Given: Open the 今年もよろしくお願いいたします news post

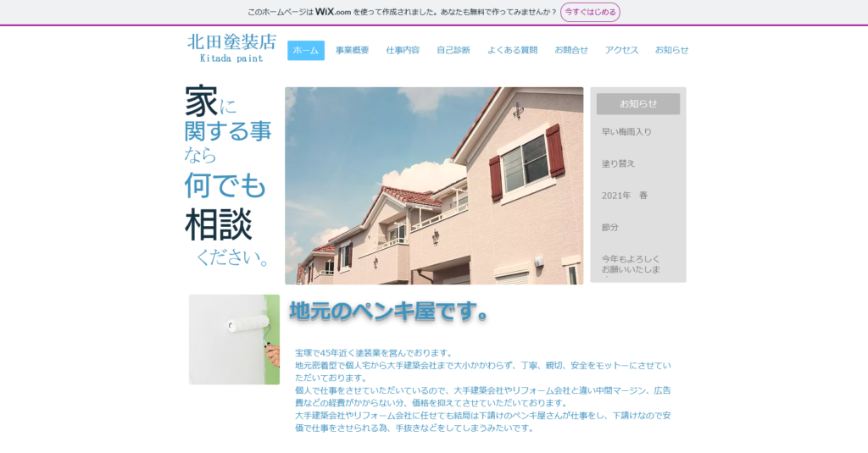Looking at the screenshot, I should 631,264.
